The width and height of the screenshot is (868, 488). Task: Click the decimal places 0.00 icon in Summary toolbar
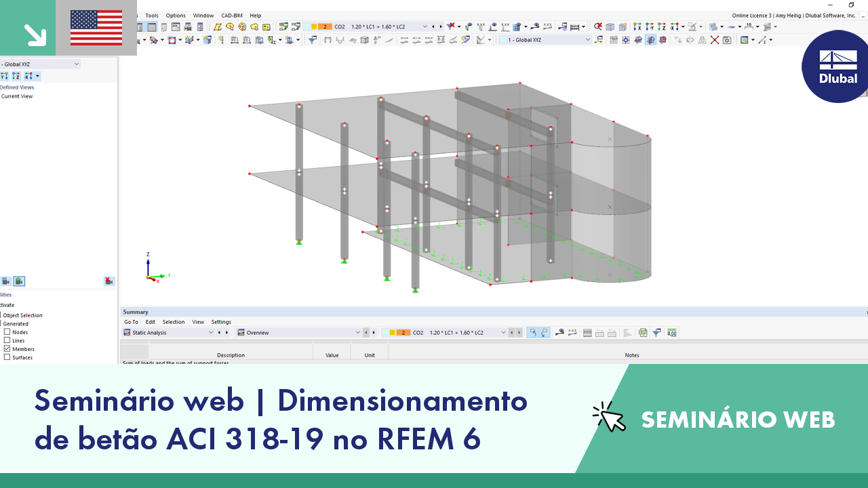coord(672,333)
